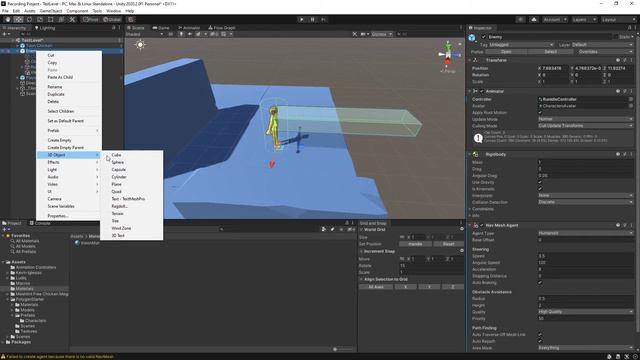Switch to the Game tab
The image size is (640, 360).
160,28
